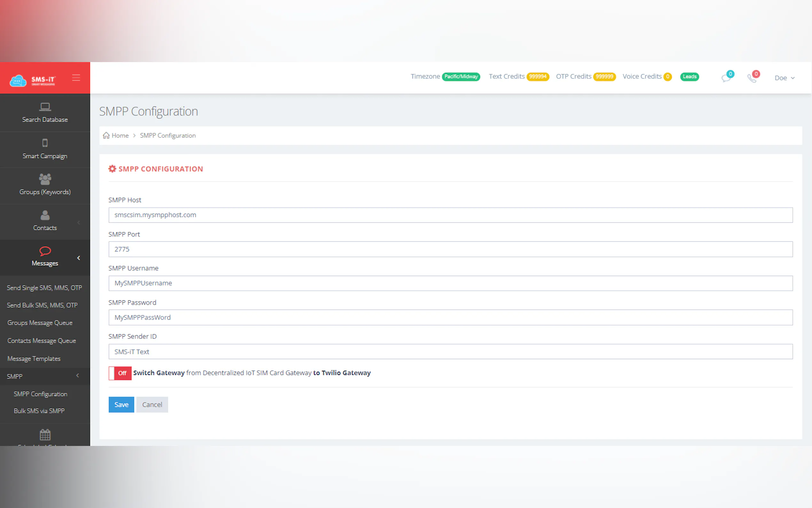The width and height of the screenshot is (812, 508).
Task: Open Send Bulk SMS, MMS, OTP
Action: (42, 305)
